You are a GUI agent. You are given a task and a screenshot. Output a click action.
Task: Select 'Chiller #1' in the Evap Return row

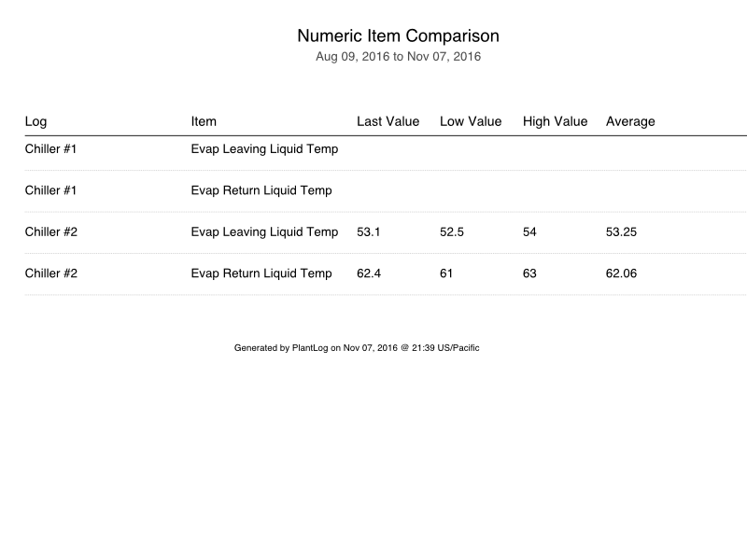point(50,190)
